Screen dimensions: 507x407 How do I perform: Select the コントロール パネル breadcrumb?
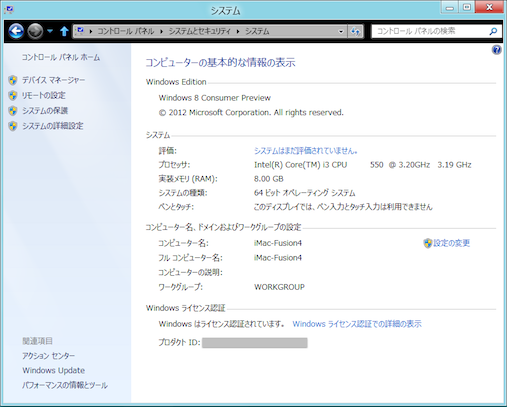(x=126, y=31)
